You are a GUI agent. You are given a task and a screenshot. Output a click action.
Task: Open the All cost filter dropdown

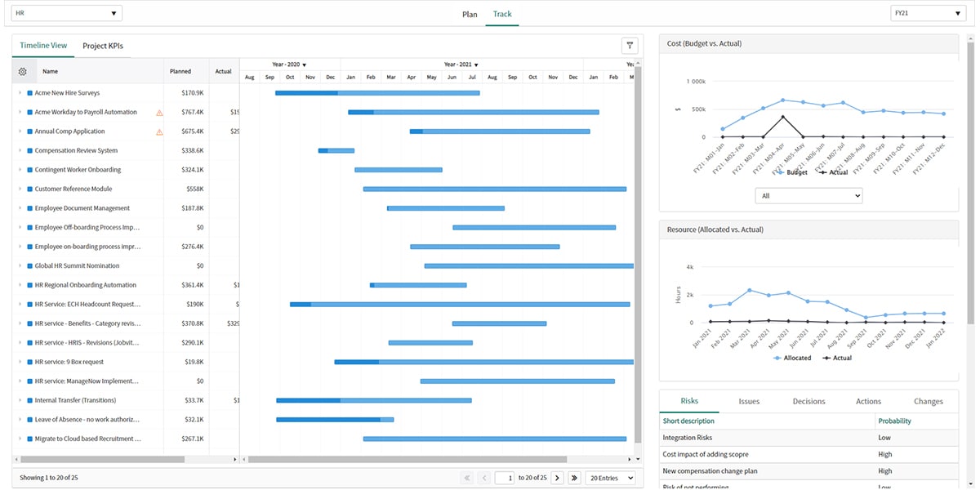(808, 196)
